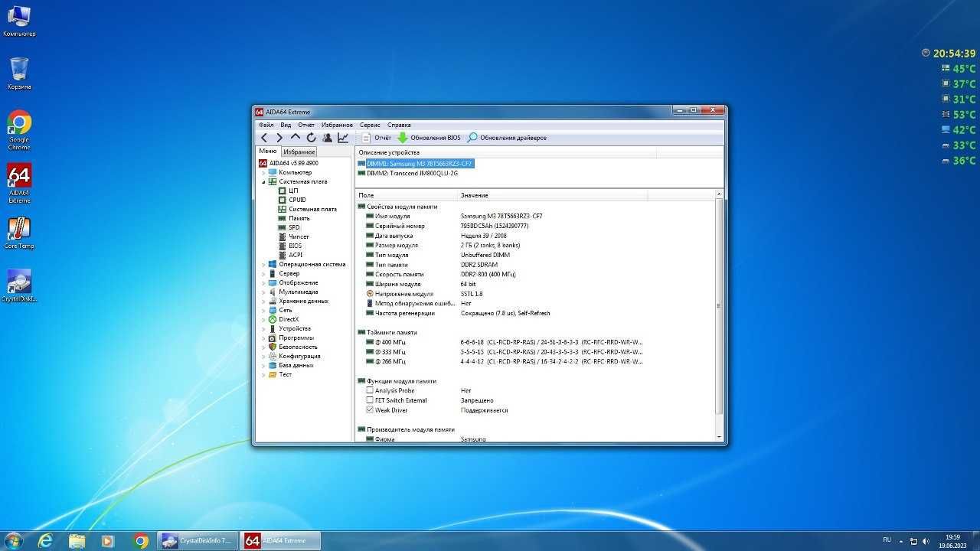Click the Устройства tree icon

(273, 328)
